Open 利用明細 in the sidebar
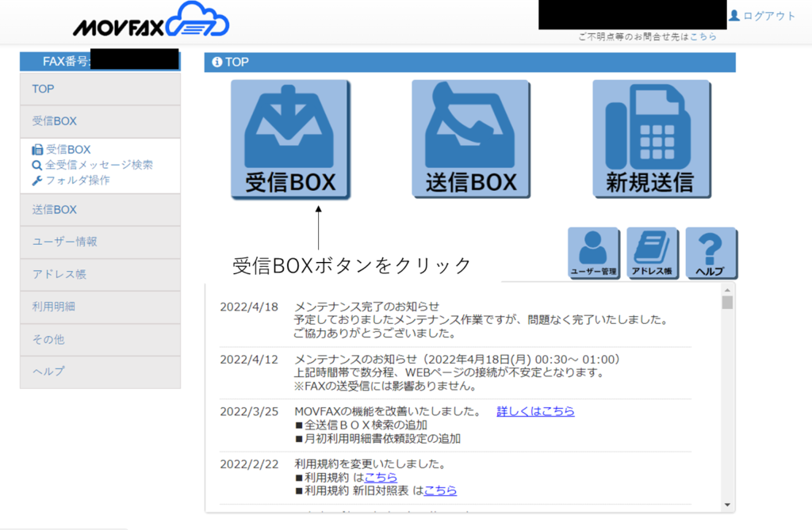812x530 pixels. [x=101, y=307]
